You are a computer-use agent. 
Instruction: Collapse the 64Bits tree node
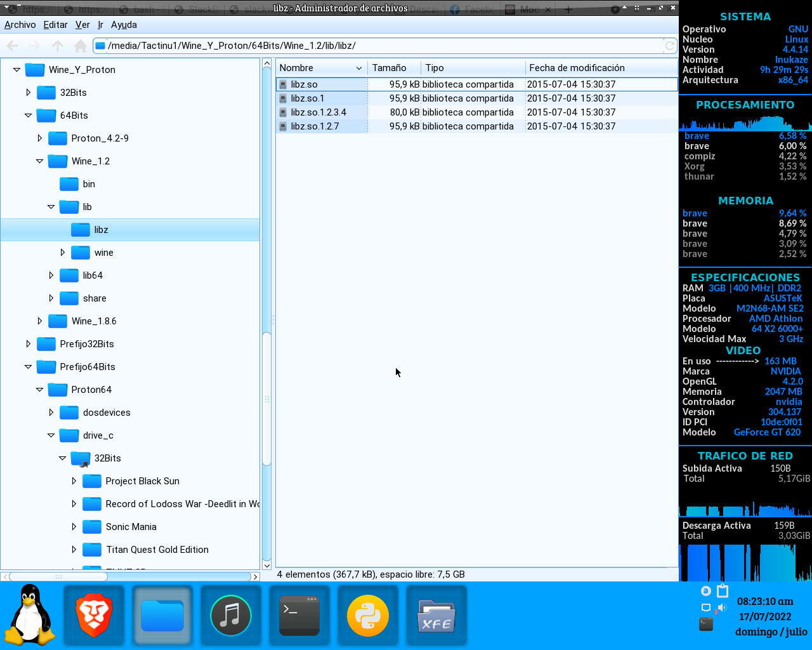click(29, 116)
